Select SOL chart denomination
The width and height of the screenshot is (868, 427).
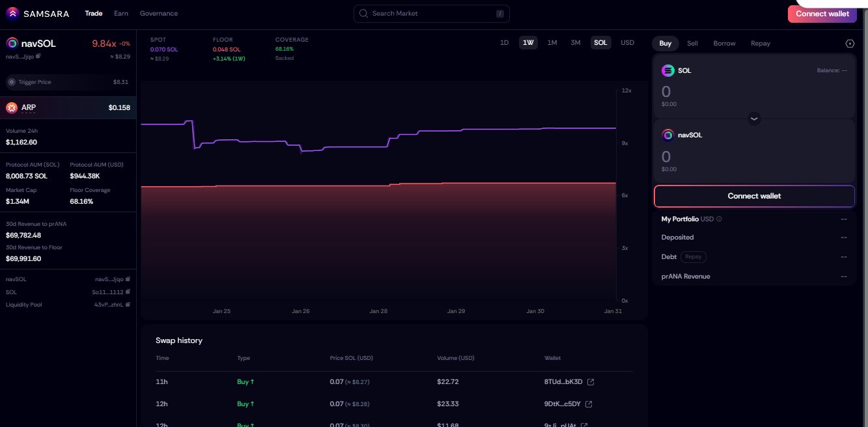(600, 43)
